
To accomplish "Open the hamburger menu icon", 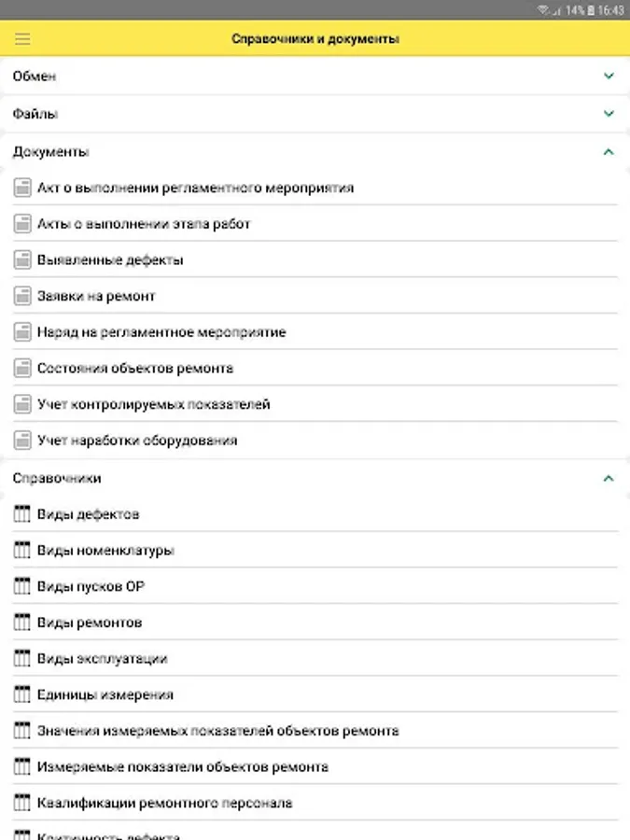I will point(23,39).
